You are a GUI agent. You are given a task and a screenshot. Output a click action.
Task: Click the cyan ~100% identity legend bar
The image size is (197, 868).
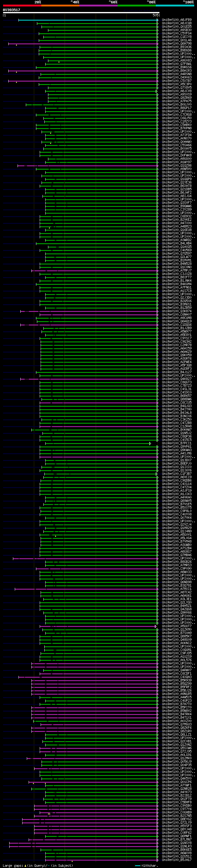[x=175, y=6]
